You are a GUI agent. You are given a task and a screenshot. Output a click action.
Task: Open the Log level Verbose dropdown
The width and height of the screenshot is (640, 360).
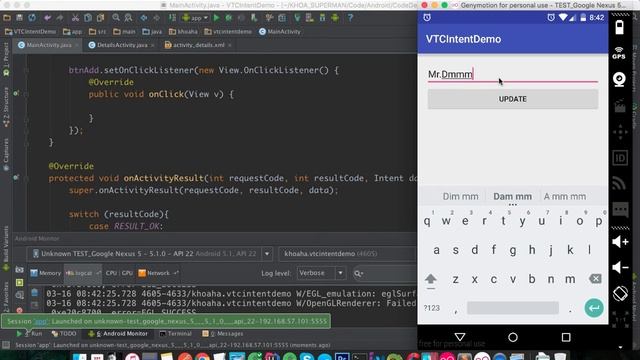click(x=321, y=273)
